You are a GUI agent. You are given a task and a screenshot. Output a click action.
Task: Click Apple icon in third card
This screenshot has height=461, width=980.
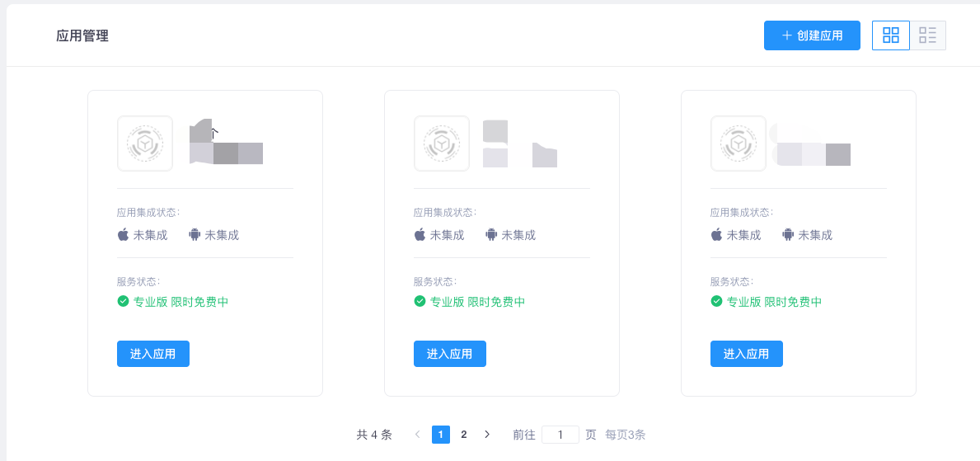717,235
